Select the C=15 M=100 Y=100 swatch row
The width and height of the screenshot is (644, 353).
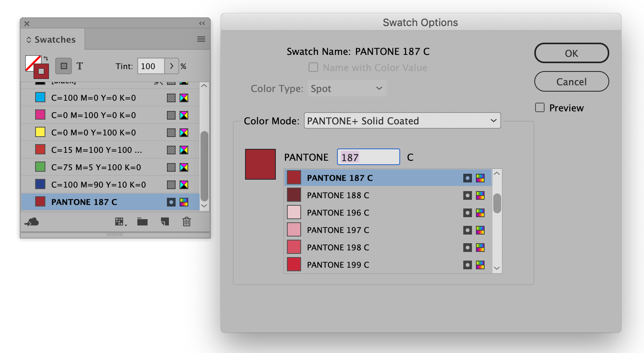110,150
